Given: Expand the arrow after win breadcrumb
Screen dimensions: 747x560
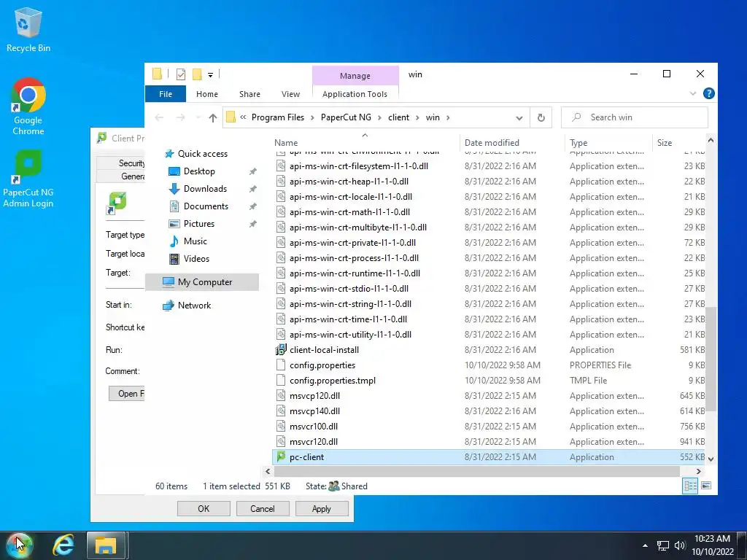Looking at the screenshot, I should pyautogui.click(x=448, y=117).
